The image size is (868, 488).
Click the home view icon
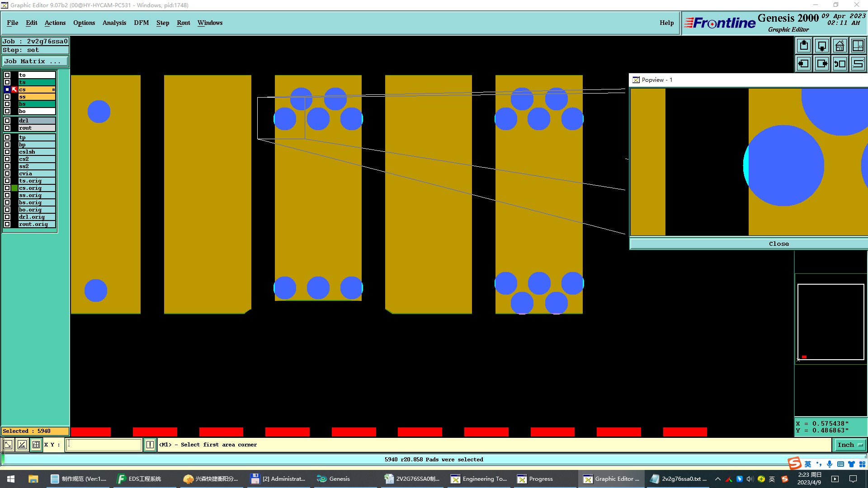pos(840,46)
